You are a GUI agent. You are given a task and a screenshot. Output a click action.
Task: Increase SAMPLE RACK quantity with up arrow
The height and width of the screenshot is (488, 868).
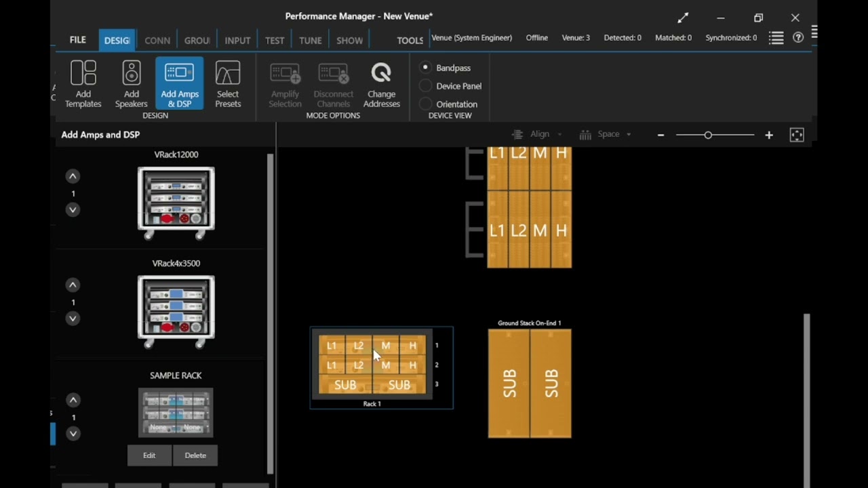click(x=73, y=400)
